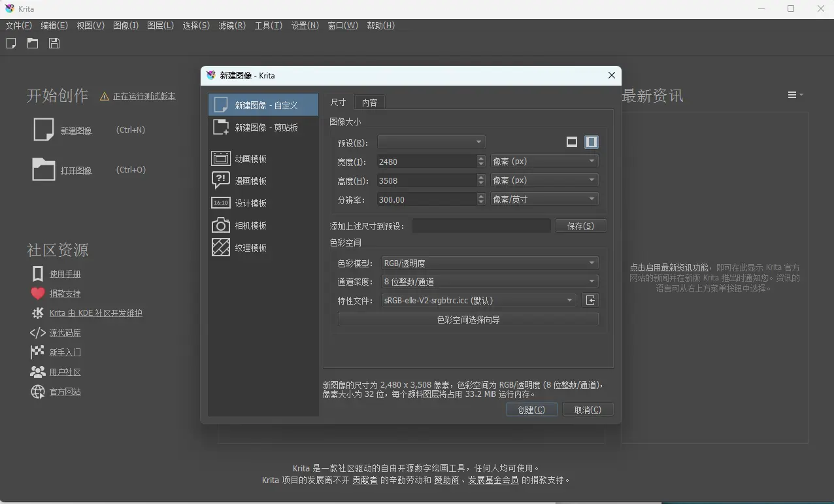
Task: Click the open file folder toolbar icon
Action: point(33,43)
